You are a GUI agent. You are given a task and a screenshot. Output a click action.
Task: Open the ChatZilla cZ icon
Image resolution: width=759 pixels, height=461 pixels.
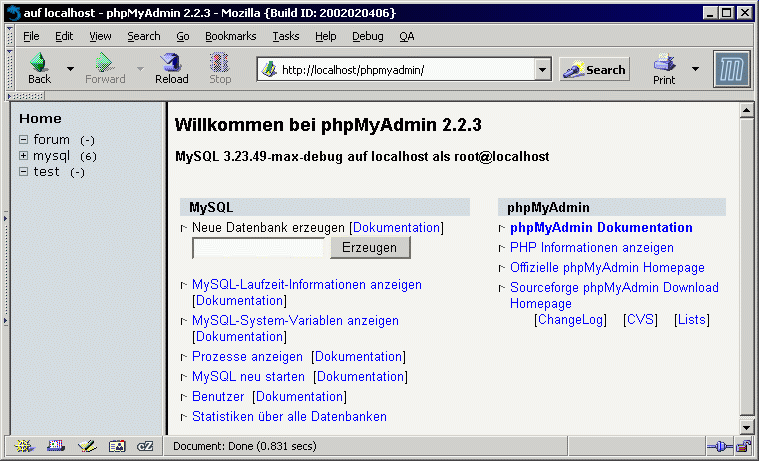(145, 446)
